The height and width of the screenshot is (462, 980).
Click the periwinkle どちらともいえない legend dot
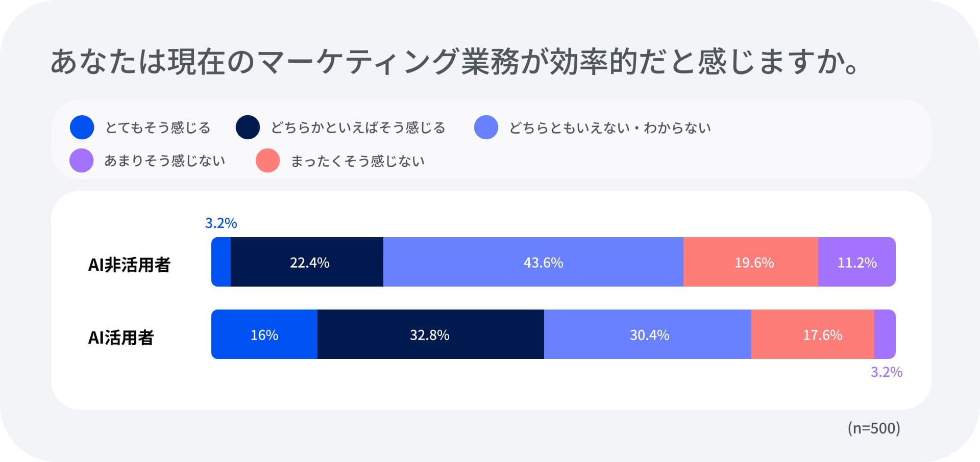[486, 127]
